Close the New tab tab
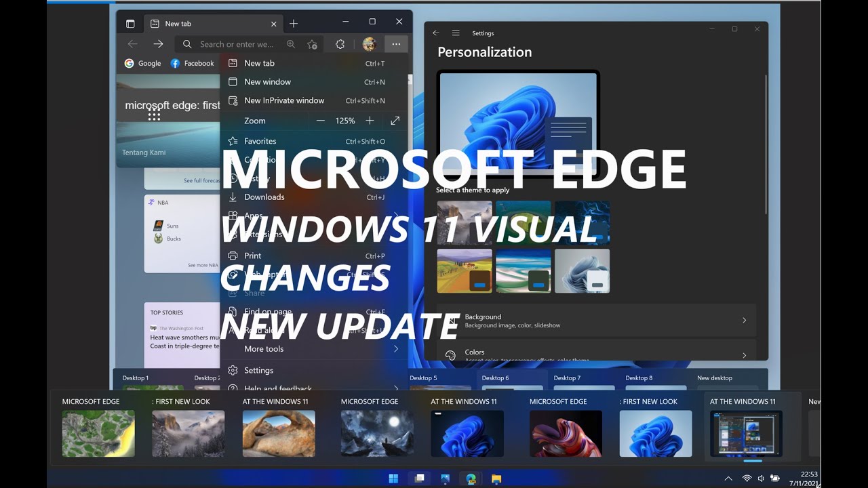868x488 pixels. point(274,23)
